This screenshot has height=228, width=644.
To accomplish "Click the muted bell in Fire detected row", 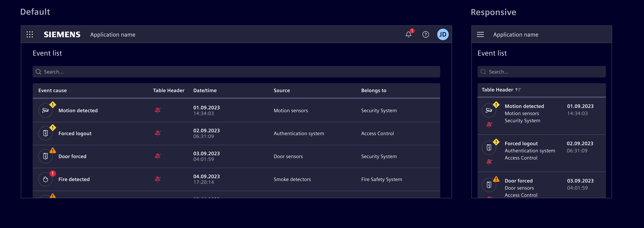I will 158,179.
